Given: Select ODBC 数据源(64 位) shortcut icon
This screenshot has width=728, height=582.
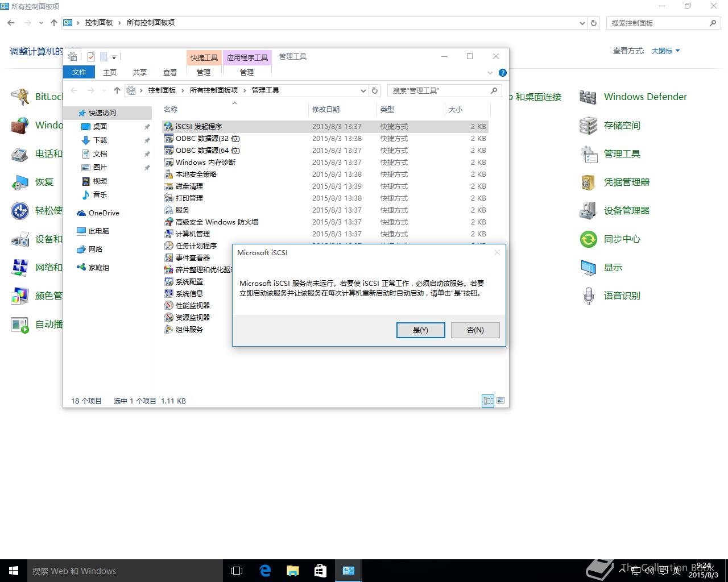Looking at the screenshot, I should 168,150.
